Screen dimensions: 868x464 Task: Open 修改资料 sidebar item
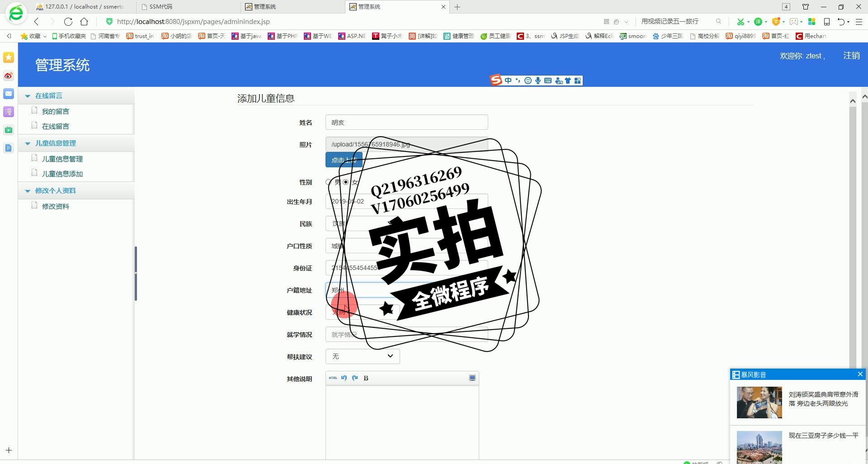click(56, 206)
